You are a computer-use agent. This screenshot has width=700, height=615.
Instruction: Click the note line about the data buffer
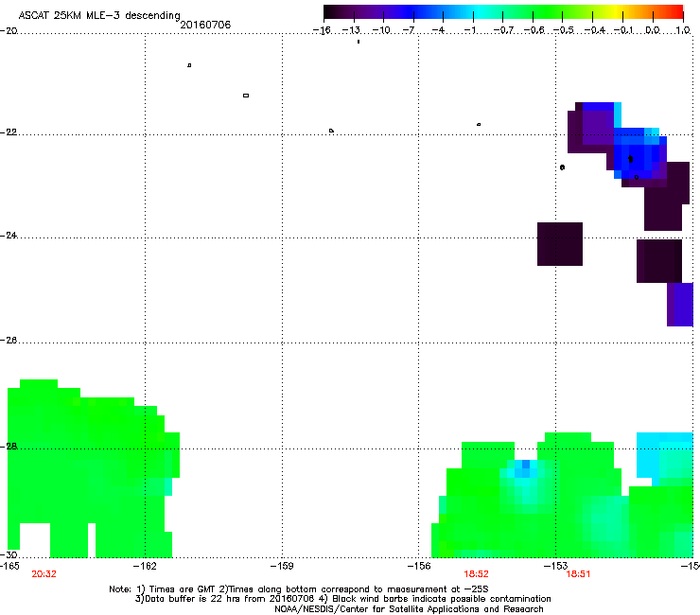tap(342, 599)
